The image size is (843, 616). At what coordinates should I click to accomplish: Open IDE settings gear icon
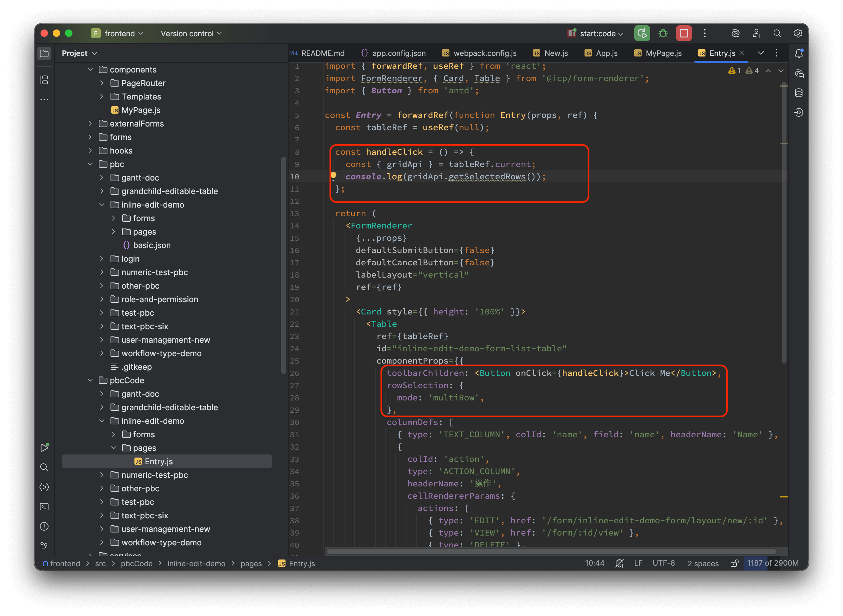click(x=798, y=33)
